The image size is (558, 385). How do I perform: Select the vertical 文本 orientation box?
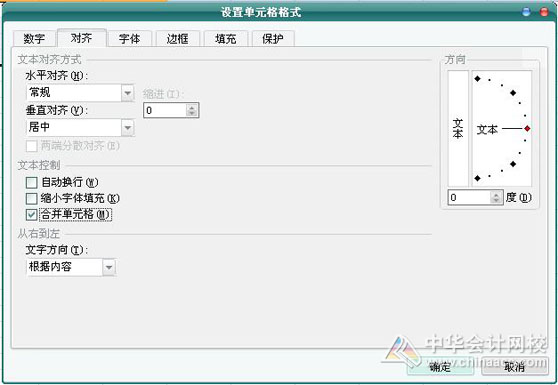pyautogui.click(x=458, y=128)
